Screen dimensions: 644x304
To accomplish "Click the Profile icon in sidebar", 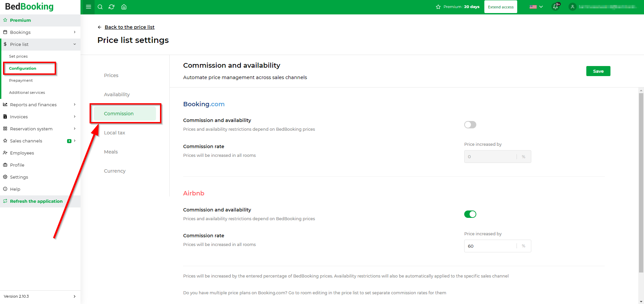I will pyautogui.click(x=5, y=165).
